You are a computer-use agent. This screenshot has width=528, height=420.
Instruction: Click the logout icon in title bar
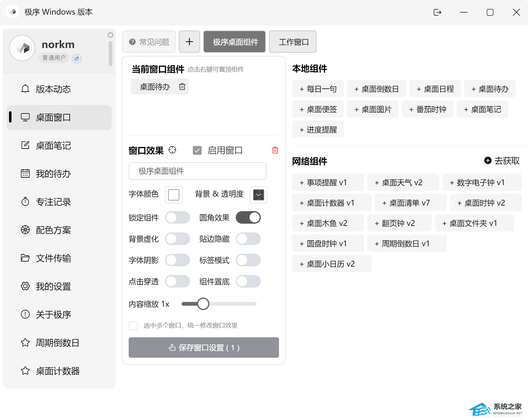[x=437, y=12]
